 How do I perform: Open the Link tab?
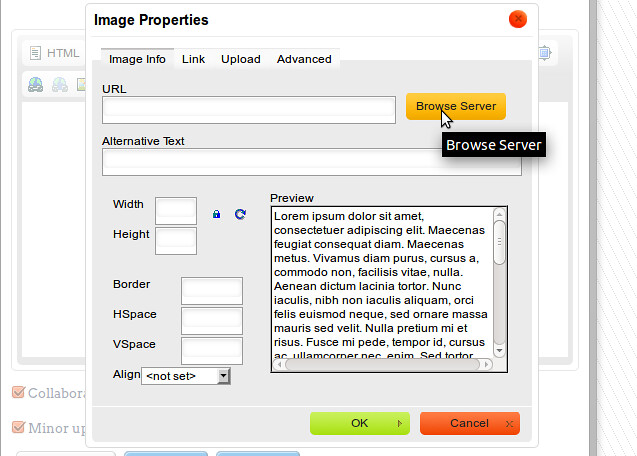[x=193, y=59]
